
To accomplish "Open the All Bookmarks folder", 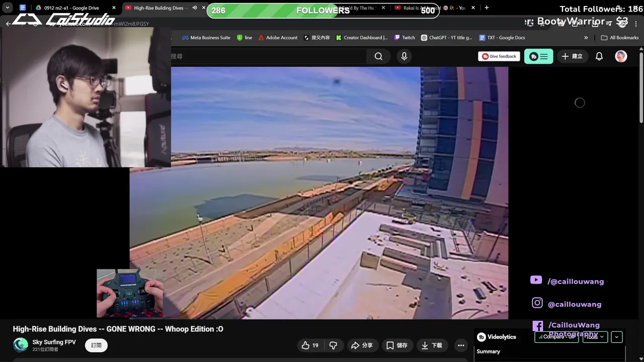I will tap(619, 38).
